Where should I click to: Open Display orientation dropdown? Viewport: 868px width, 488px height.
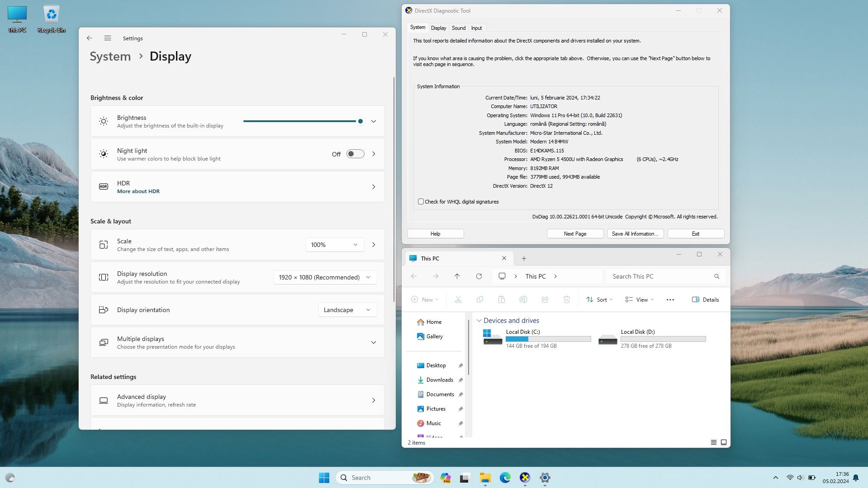pos(347,310)
